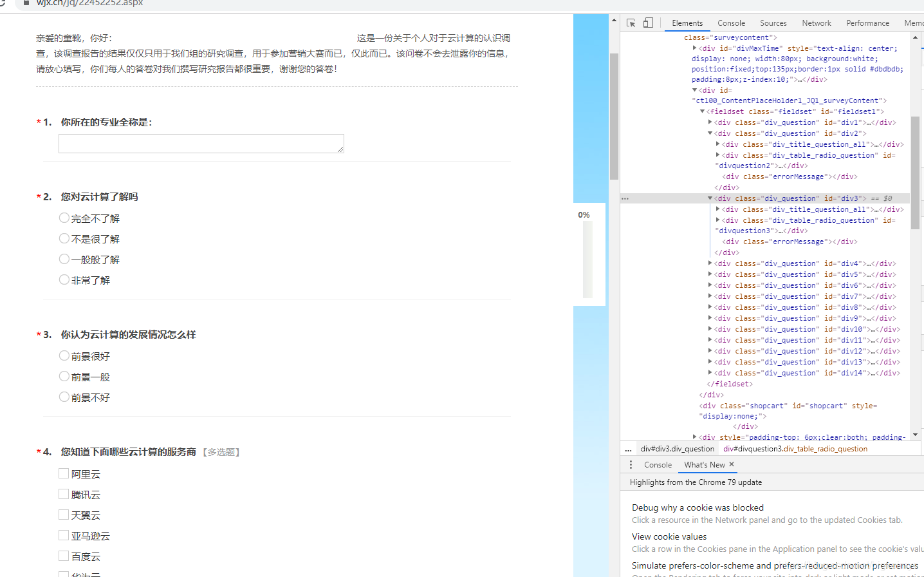Image resolution: width=924 pixels, height=577 pixels.
Task: Click the survey progress bar
Action: pos(587,260)
